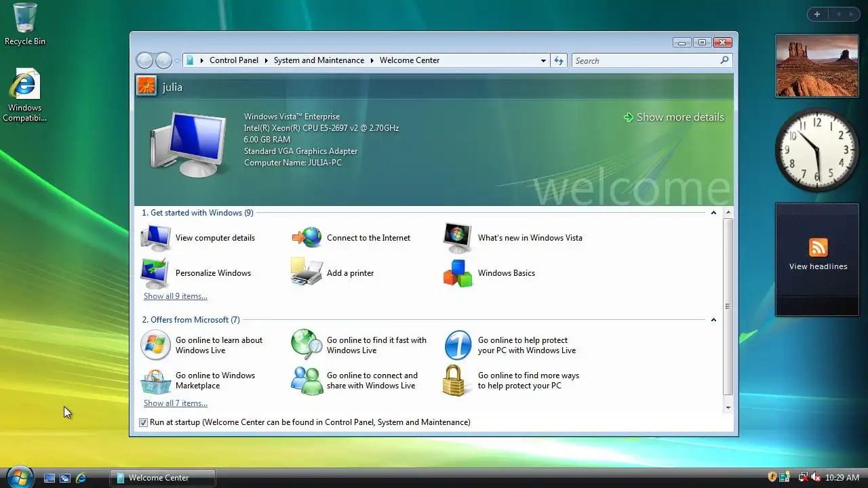Viewport: 868px width, 488px height.
Task: Click the Welcome Center breadcrumb
Action: coord(410,60)
